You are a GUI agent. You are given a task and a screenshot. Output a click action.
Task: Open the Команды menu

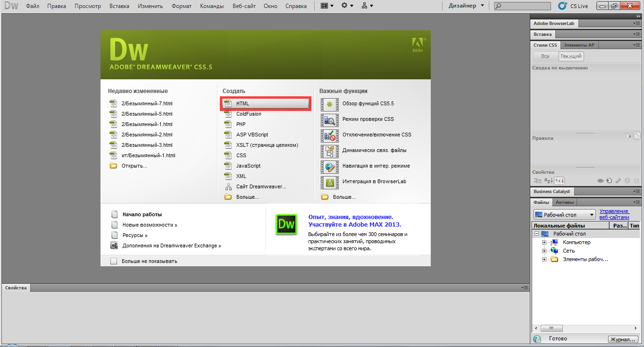[x=212, y=6]
